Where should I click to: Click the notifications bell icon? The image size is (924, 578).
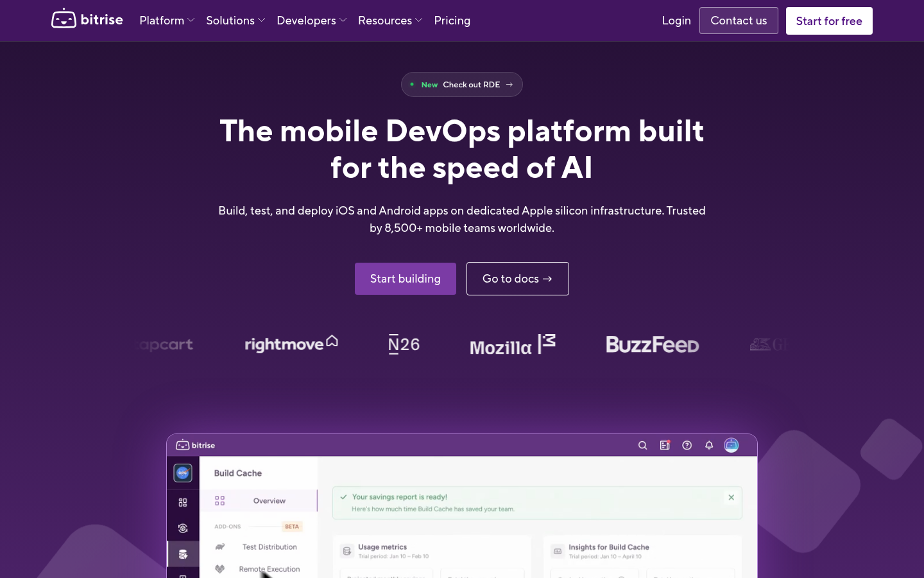tap(709, 445)
